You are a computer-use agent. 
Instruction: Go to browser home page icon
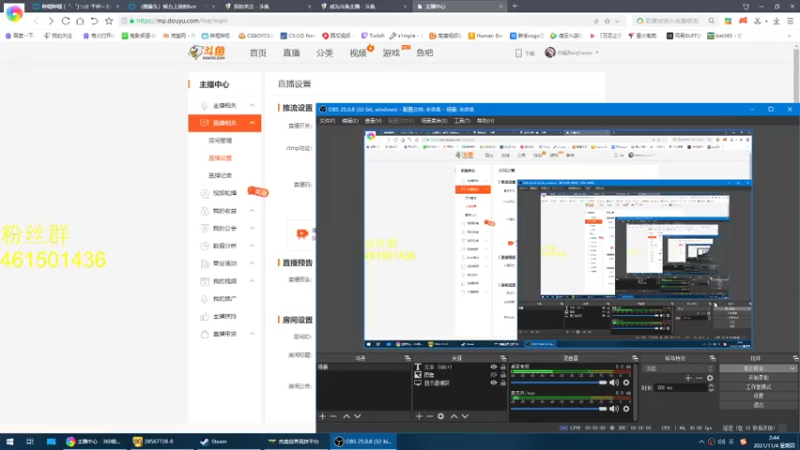[x=80, y=21]
